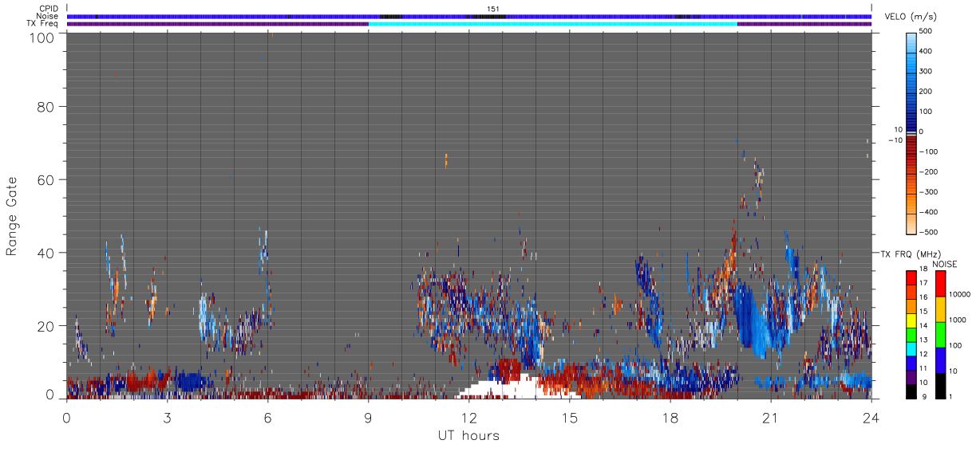Pick light blue top of velocity colorbar

pyautogui.click(x=911, y=41)
